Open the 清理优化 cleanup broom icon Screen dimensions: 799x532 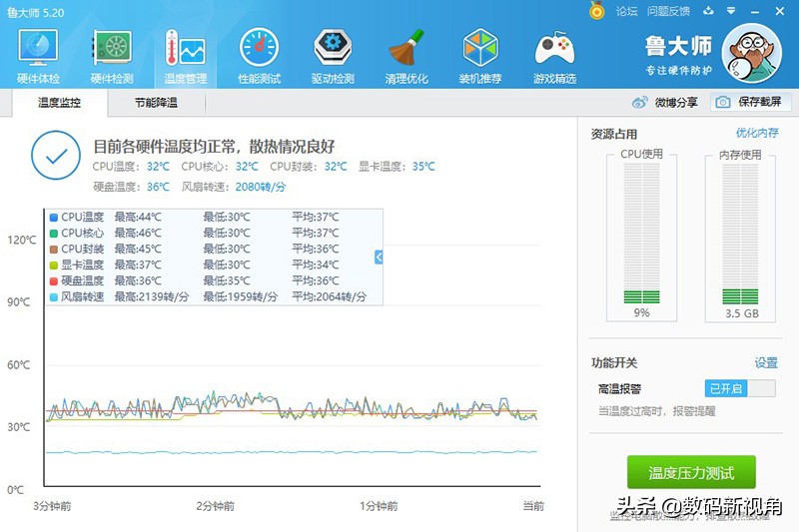[406, 56]
